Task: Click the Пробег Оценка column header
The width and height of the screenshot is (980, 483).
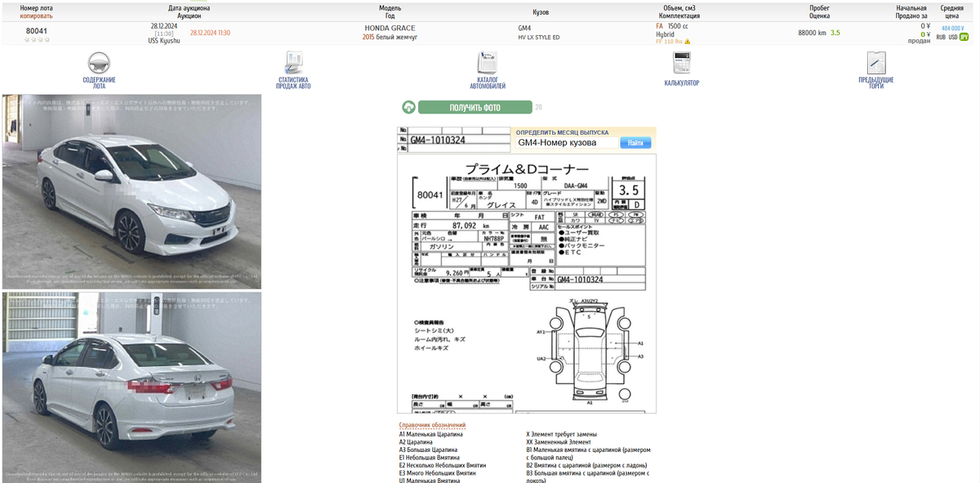Action: click(x=819, y=11)
